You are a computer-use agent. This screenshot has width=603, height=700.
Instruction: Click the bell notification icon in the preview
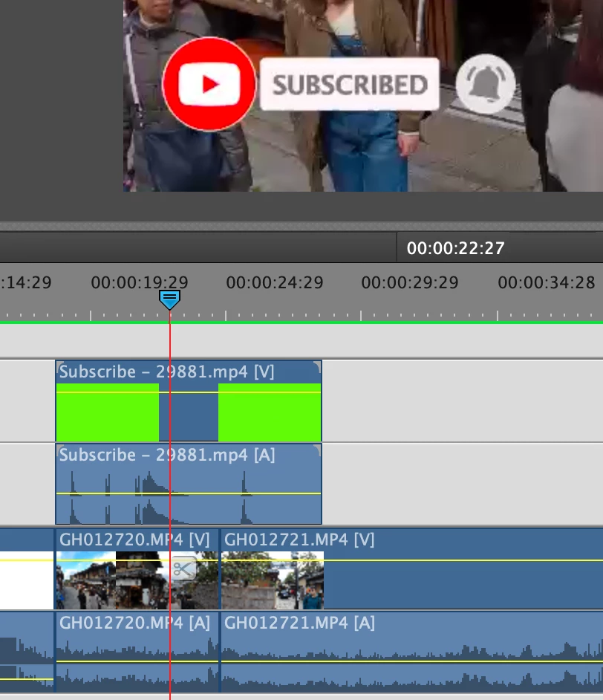[x=486, y=83]
